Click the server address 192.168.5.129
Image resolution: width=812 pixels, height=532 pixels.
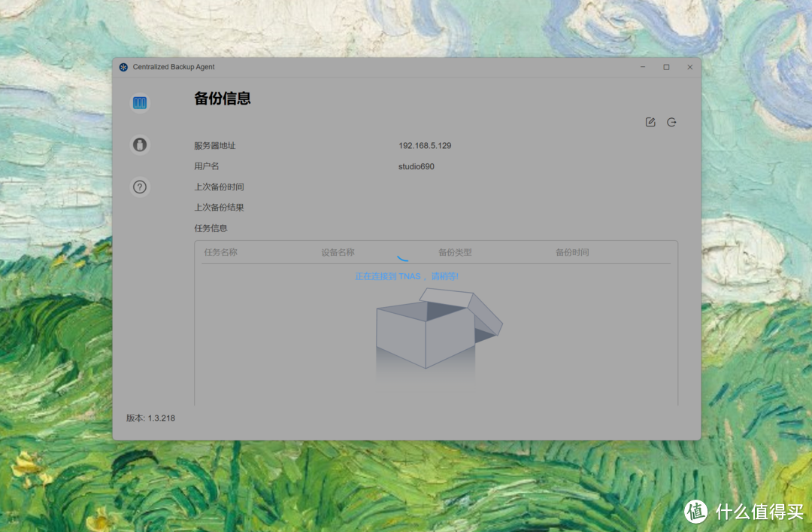point(424,145)
